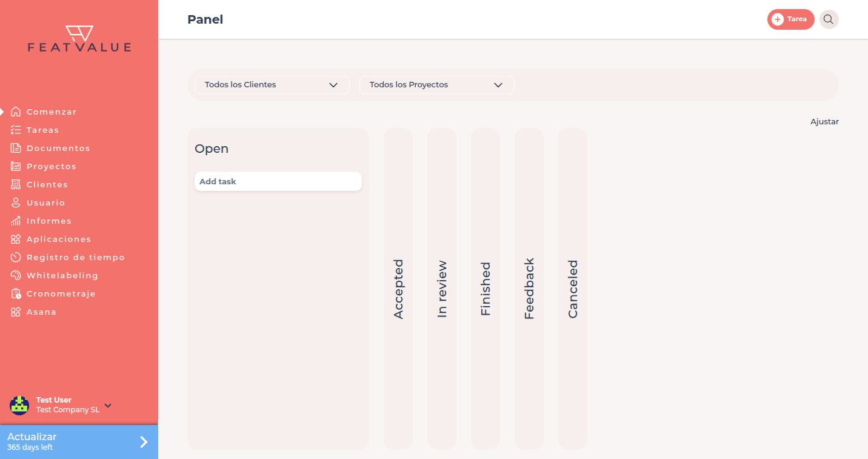Open Clientes in the sidebar
868x459 pixels.
47,184
